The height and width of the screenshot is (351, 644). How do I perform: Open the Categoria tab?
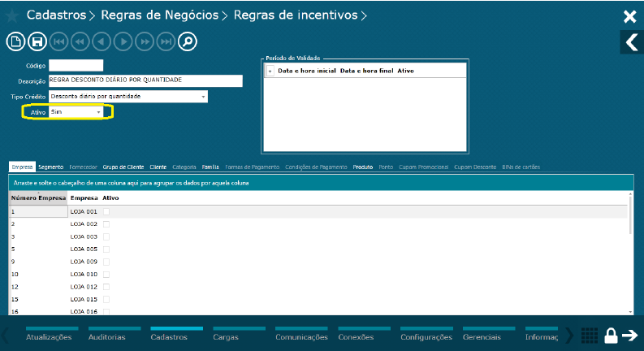click(184, 167)
